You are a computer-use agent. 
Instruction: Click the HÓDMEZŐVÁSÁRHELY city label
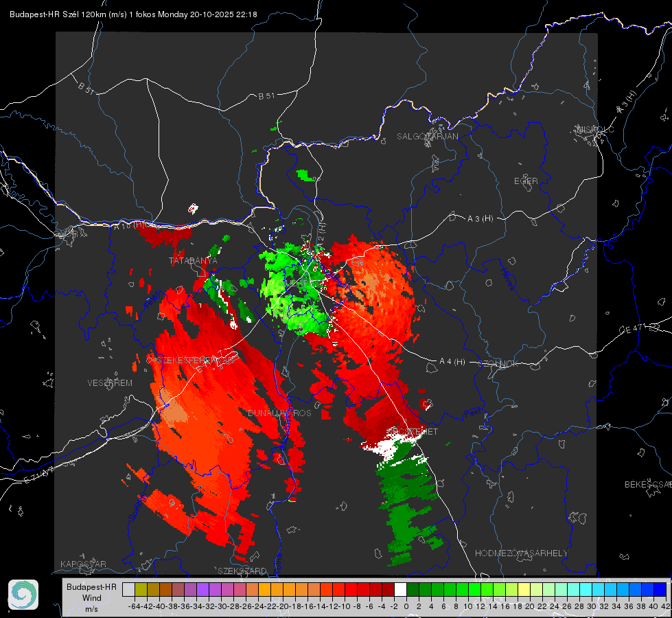pyautogui.click(x=521, y=553)
